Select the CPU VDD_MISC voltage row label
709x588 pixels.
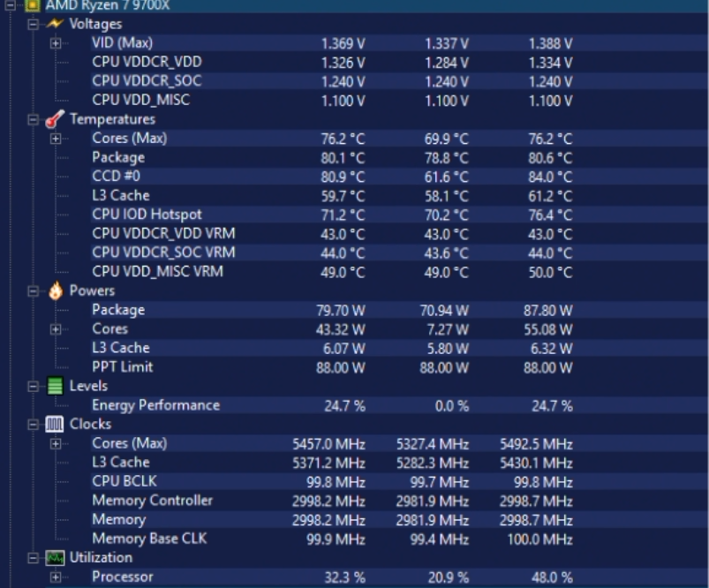coord(141,100)
